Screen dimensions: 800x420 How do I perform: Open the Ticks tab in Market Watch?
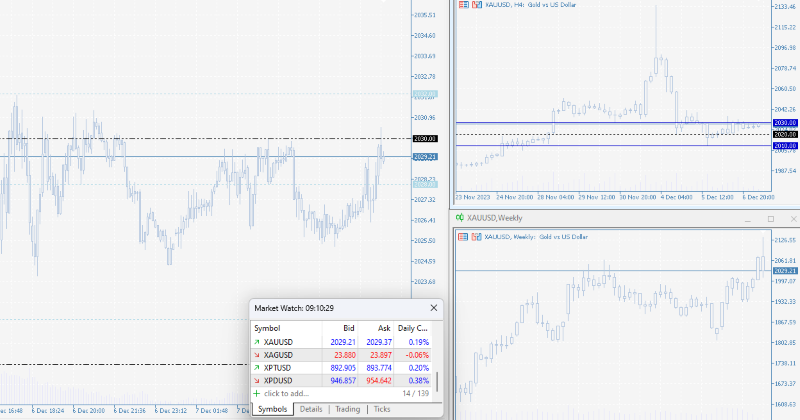(382, 409)
